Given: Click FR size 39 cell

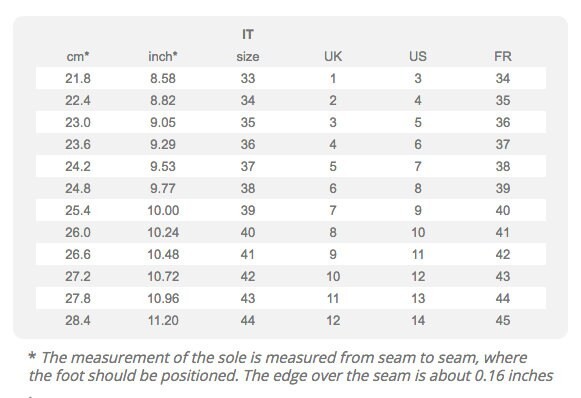Looking at the screenshot, I should pos(503,189).
